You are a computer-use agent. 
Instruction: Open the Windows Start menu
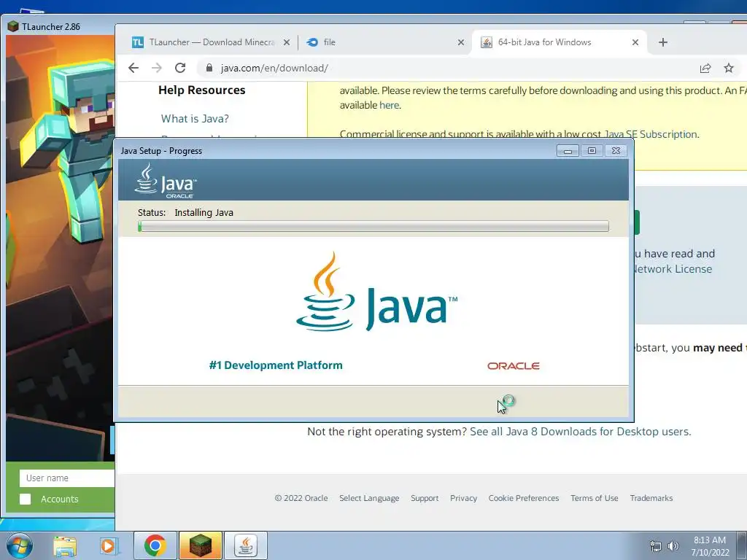[x=20, y=545]
